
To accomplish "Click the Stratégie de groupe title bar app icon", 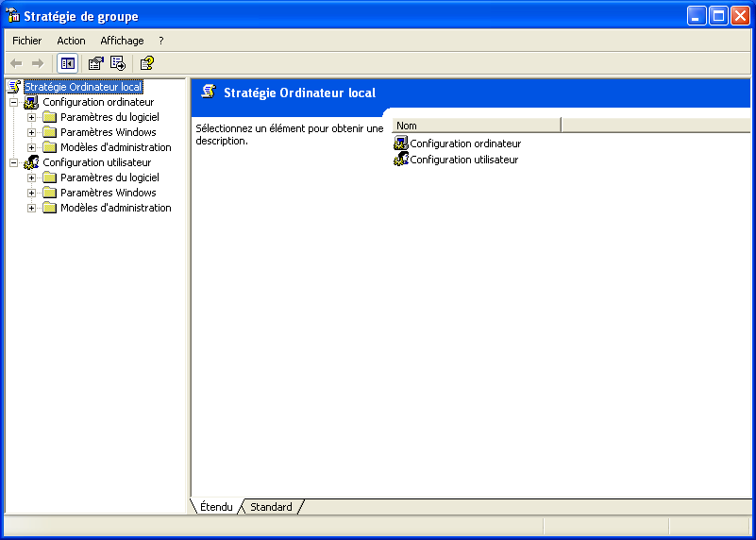I will click(13, 16).
